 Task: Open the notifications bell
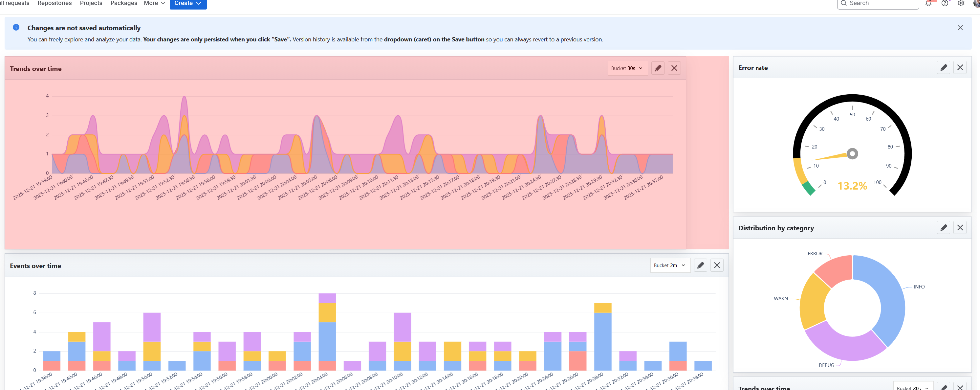click(x=928, y=3)
